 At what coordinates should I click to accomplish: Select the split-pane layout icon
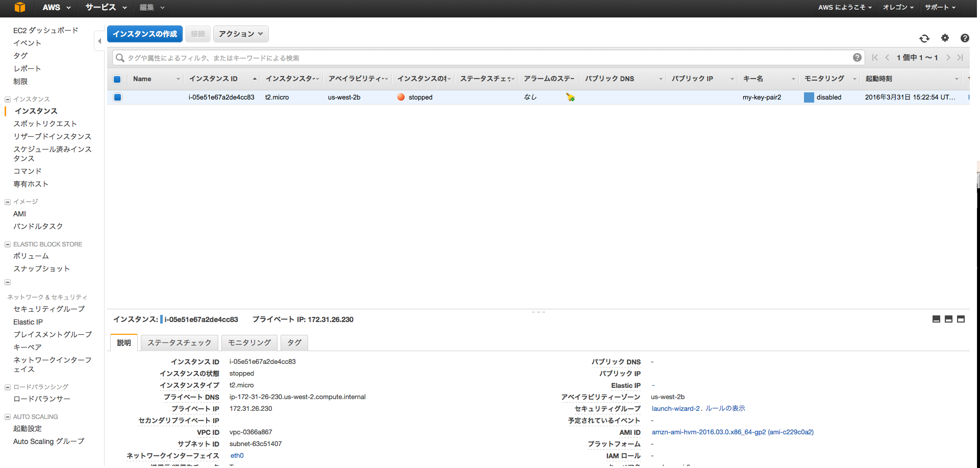point(948,319)
